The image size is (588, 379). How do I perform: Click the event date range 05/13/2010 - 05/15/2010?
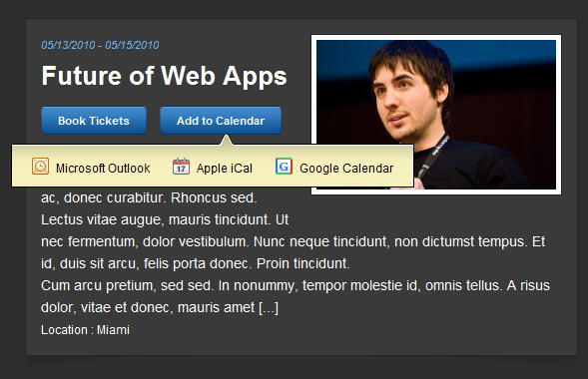point(100,45)
